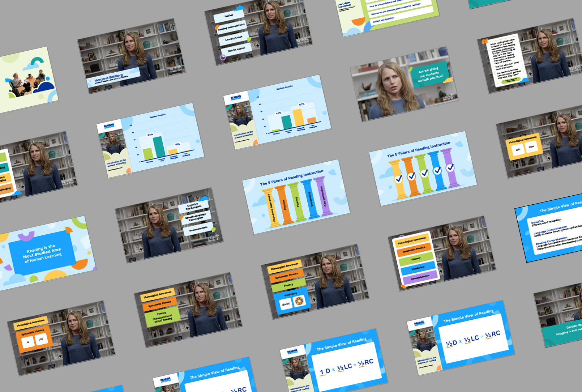582x392 pixels.
Task: Click the blue Vocabulary pillar label
Action: [x=309, y=199]
